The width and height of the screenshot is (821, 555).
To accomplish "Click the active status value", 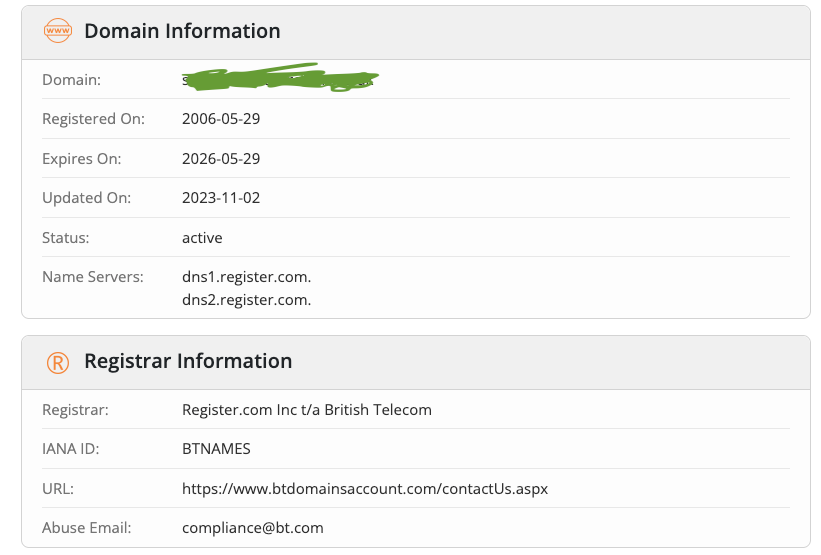I will [x=202, y=238].
